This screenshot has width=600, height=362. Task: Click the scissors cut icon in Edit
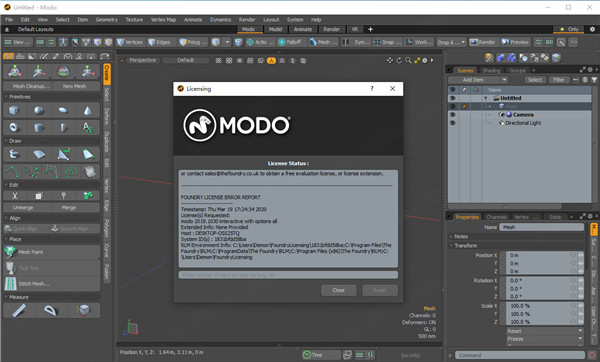[x=15, y=196]
